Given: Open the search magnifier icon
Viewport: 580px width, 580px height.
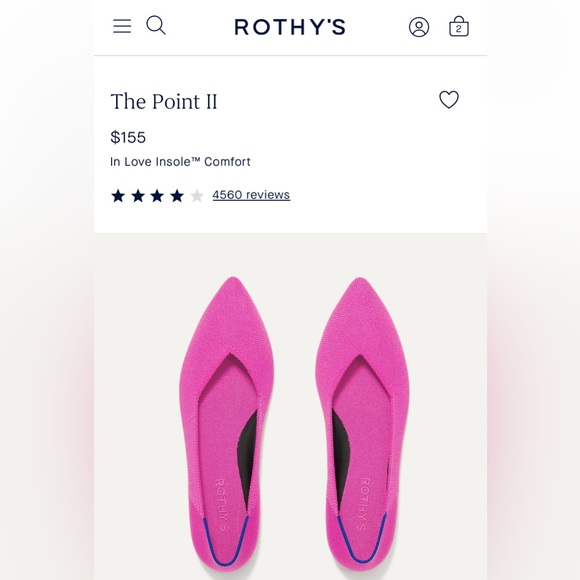Looking at the screenshot, I should (156, 25).
